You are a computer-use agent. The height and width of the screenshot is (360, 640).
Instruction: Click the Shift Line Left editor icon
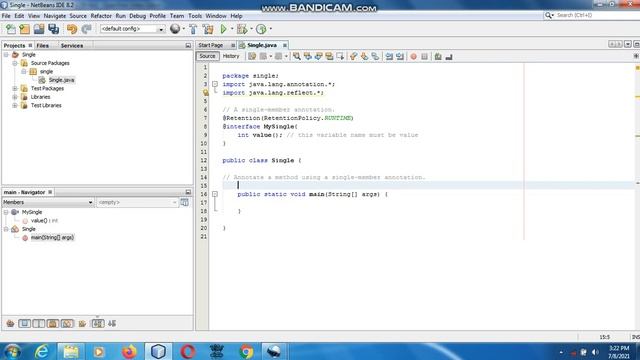point(389,57)
